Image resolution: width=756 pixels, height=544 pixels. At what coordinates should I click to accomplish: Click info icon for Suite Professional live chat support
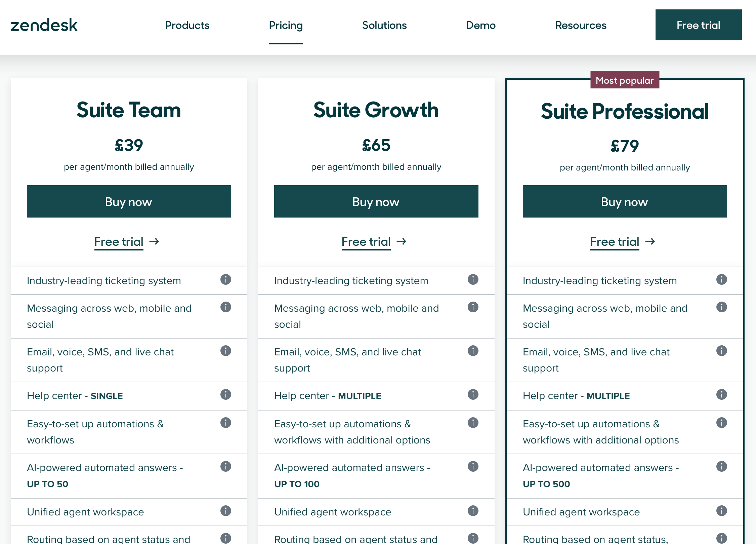pos(721,351)
